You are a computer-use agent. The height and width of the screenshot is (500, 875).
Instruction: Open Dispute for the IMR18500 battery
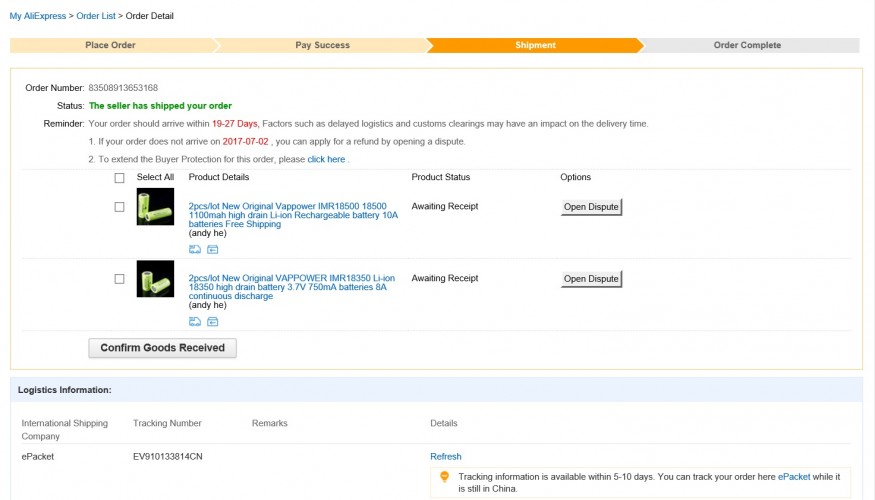(x=591, y=207)
